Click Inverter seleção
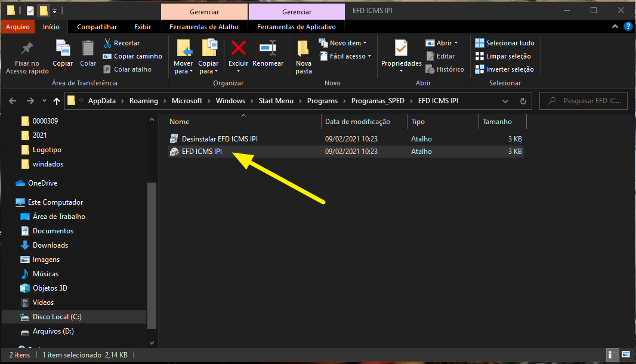Viewport: 636px width, 364px height. [x=505, y=69]
